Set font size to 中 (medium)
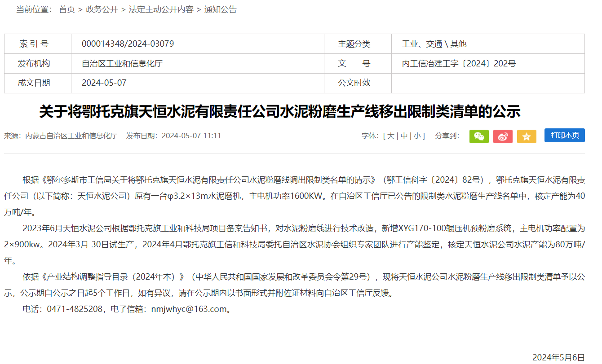The image size is (602, 364). click(x=404, y=136)
